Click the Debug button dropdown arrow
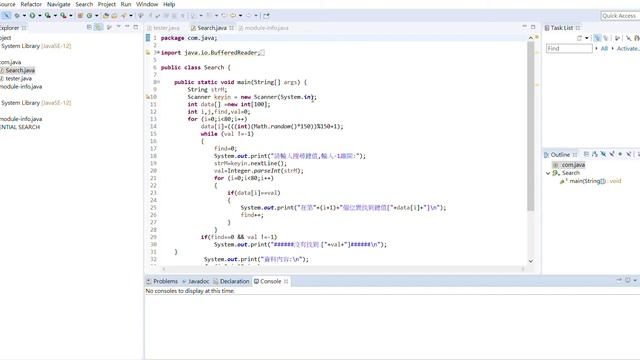640x360 pixels. click(x=24, y=16)
